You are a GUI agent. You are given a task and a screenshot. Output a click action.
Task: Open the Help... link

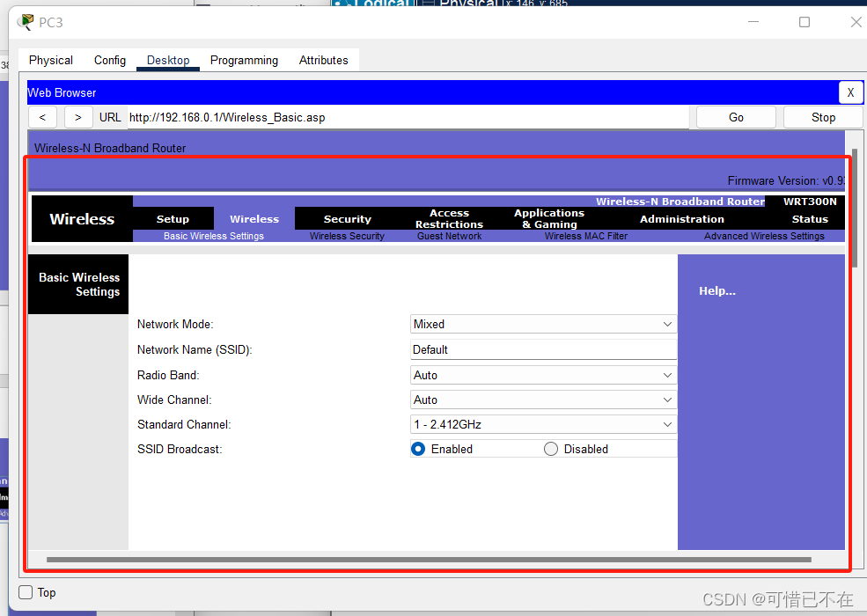pos(717,291)
